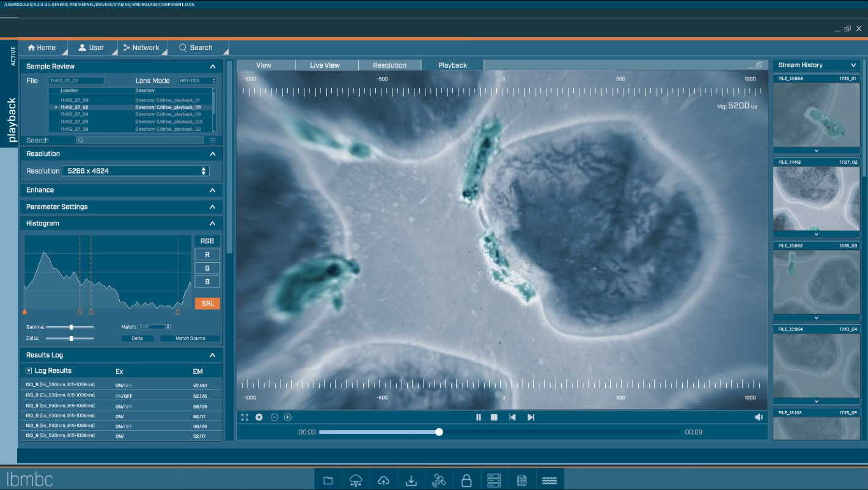This screenshot has width=868, height=490.
Task: Zoom in with the plus circle icon
Action: click(x=288, y=417)
